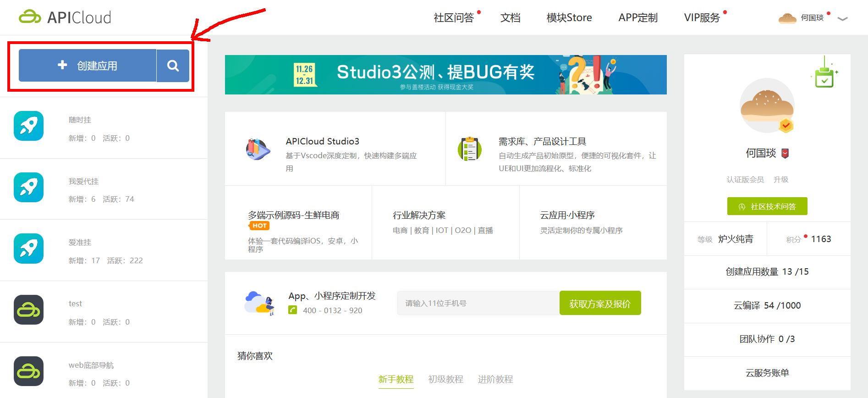Click the 等级 炉火纯青 level cell

coord(725,239)
